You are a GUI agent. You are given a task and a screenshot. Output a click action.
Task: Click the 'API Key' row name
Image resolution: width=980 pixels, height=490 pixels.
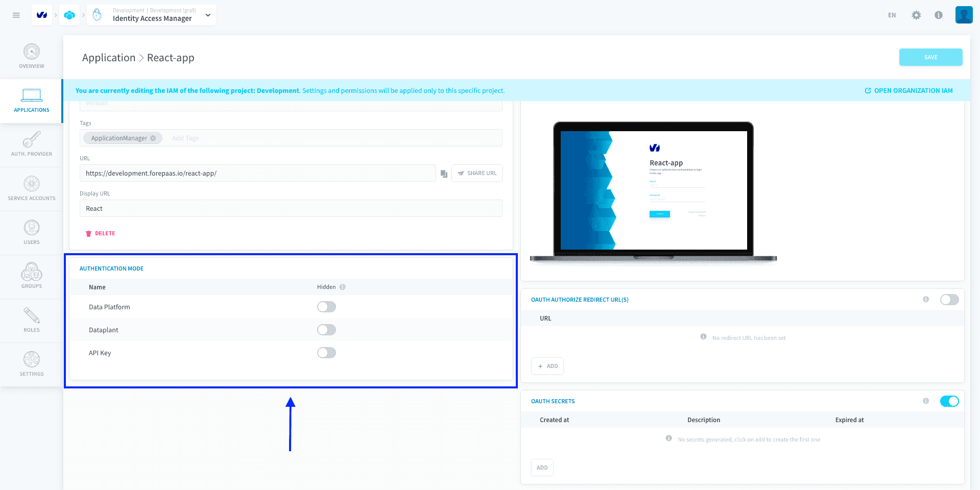100,353
